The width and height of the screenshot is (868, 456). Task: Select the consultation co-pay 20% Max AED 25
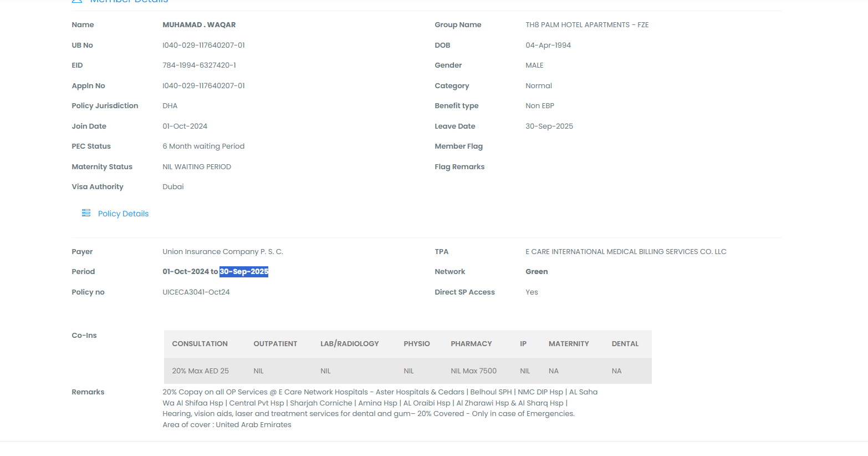click(x=200, y=371)
